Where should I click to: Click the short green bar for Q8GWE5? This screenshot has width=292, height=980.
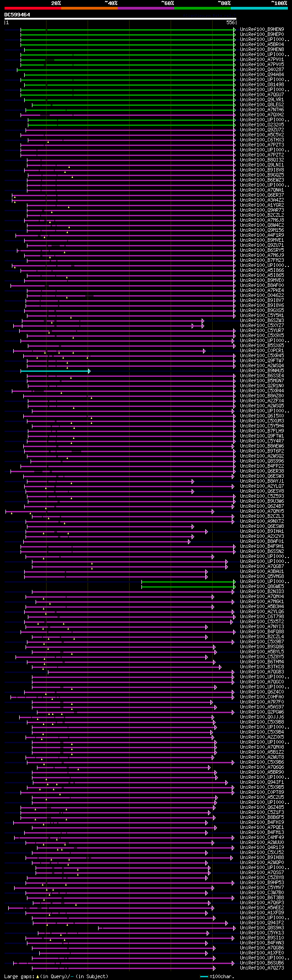tap(188, 587)
